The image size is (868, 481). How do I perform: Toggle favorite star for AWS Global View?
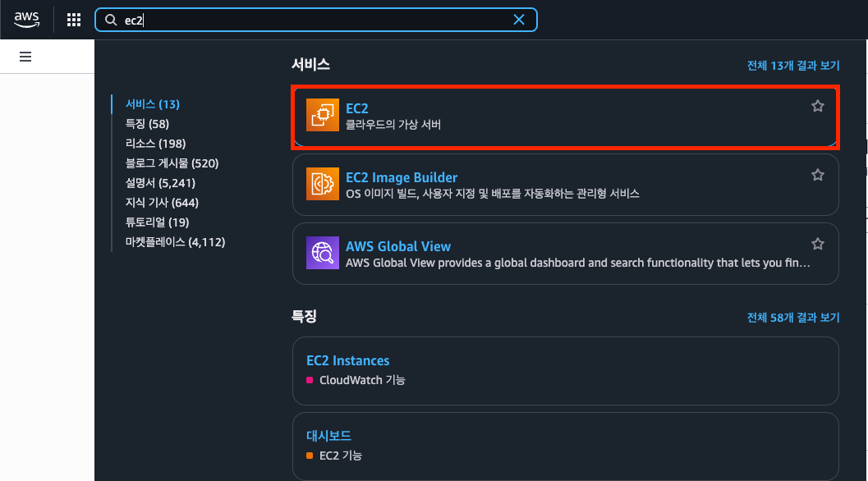[x=817, y=244]
